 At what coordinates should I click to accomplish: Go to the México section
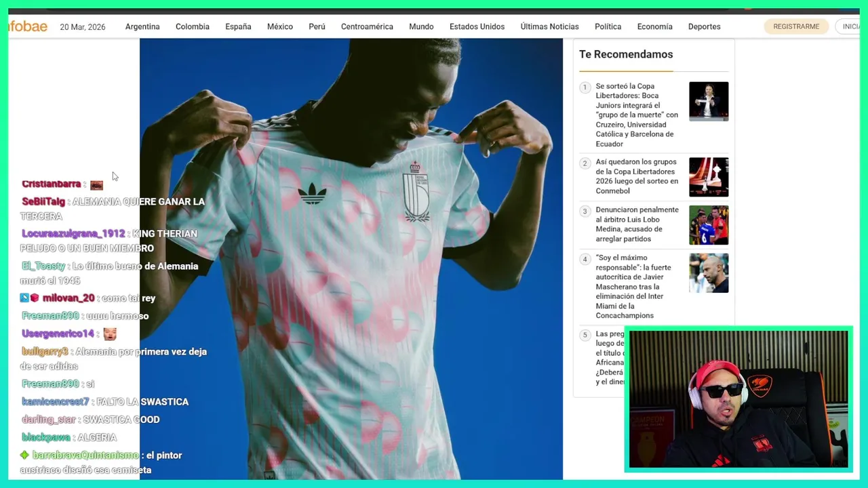coord(280,26)
